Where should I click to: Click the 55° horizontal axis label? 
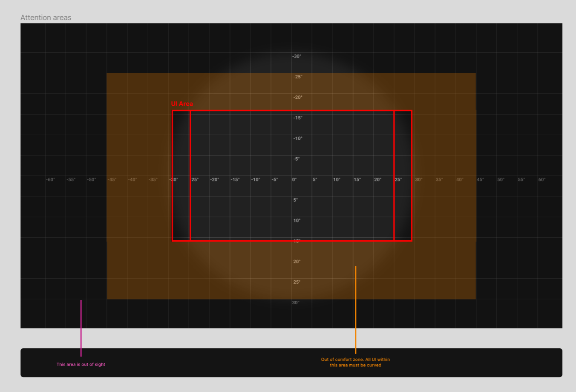click(521, 179)
